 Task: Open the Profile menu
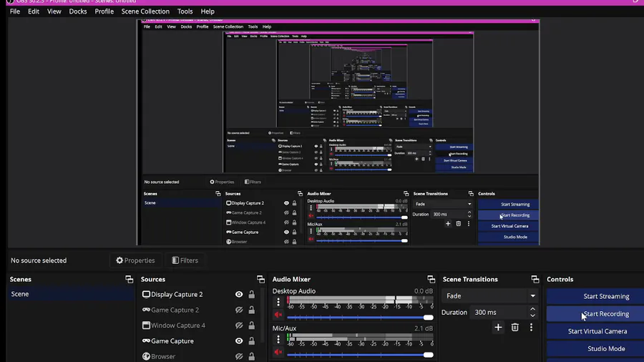(104, 11)
